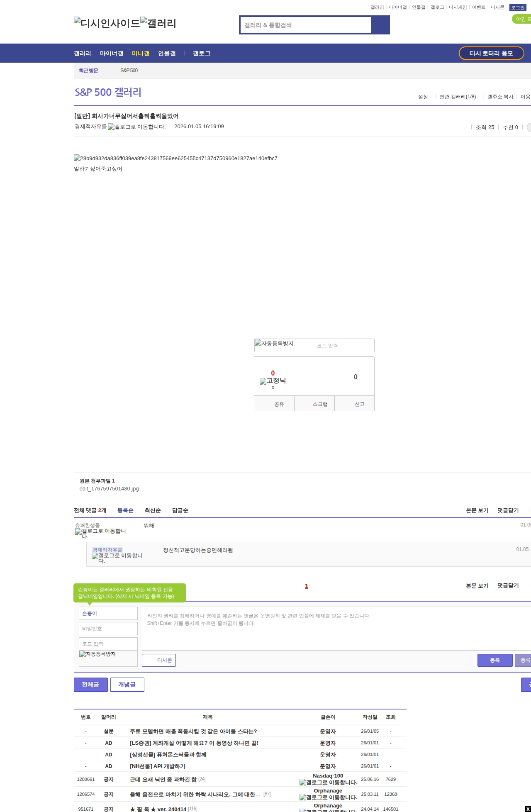Viewport: 531px width, 812px height.
Task: Toggle 야간 모드 green switch
Action: click(x=522, y=19)
